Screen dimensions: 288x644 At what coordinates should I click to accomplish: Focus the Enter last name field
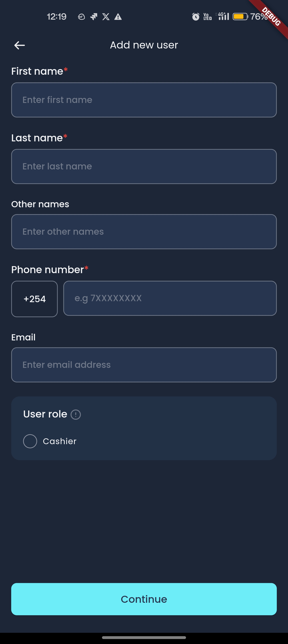[x=144, y=166]
